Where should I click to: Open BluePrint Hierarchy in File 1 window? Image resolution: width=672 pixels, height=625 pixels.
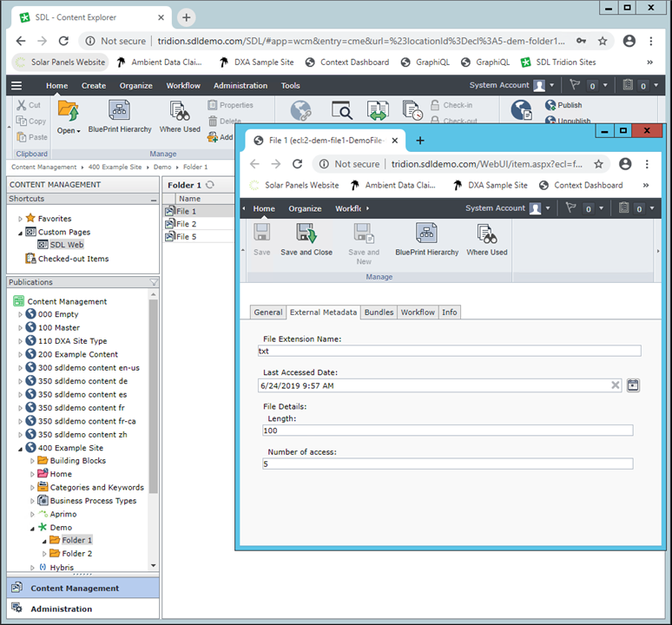(427, 240)
